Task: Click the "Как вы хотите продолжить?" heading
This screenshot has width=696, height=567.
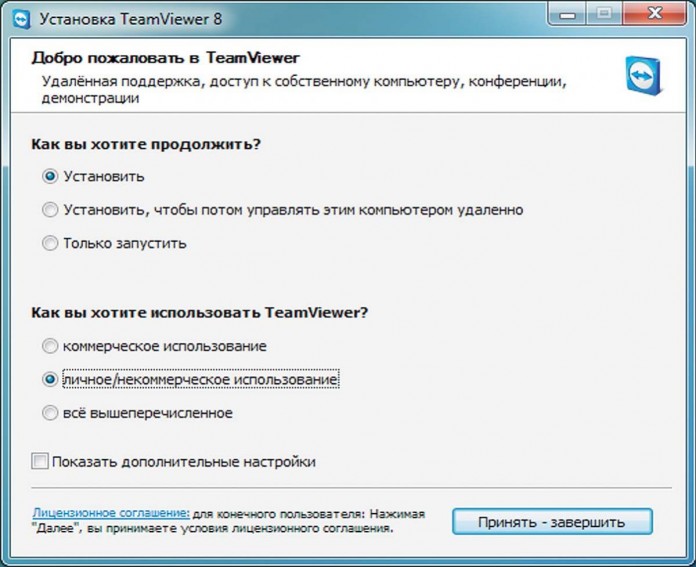Action: click(147, 144)
